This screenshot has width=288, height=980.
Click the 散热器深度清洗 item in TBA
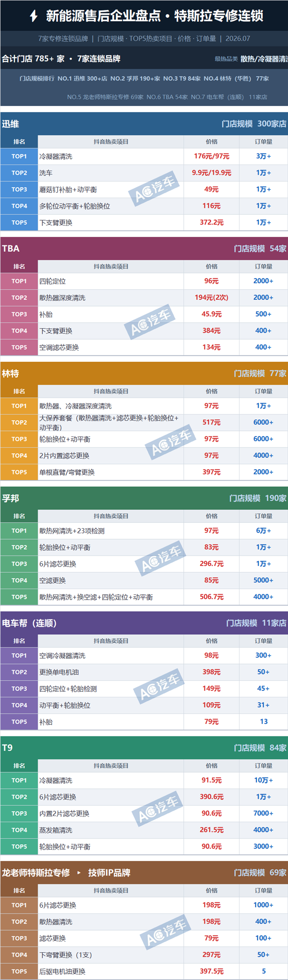click(62, 298)
